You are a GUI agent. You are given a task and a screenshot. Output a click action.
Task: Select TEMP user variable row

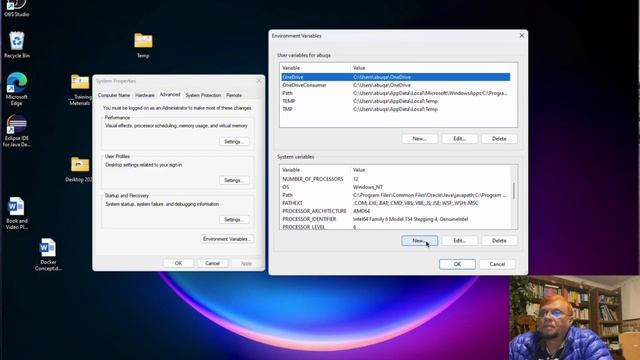[396, 101]
